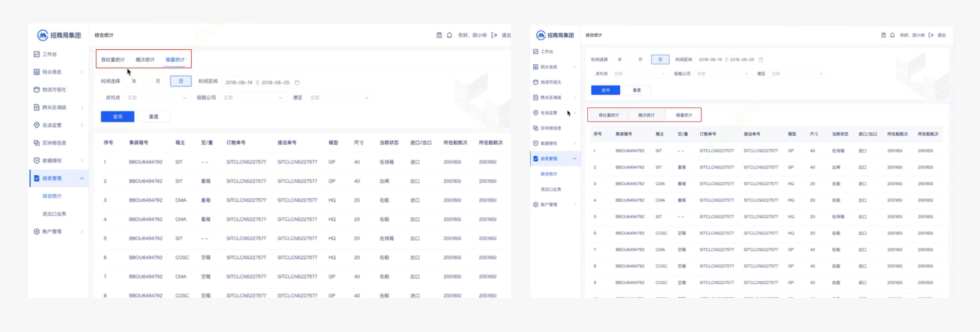The image size is (980, 332).
Task: Click the 在途监管 icon in right screen sidebar
Action: (x=536, y=112)
